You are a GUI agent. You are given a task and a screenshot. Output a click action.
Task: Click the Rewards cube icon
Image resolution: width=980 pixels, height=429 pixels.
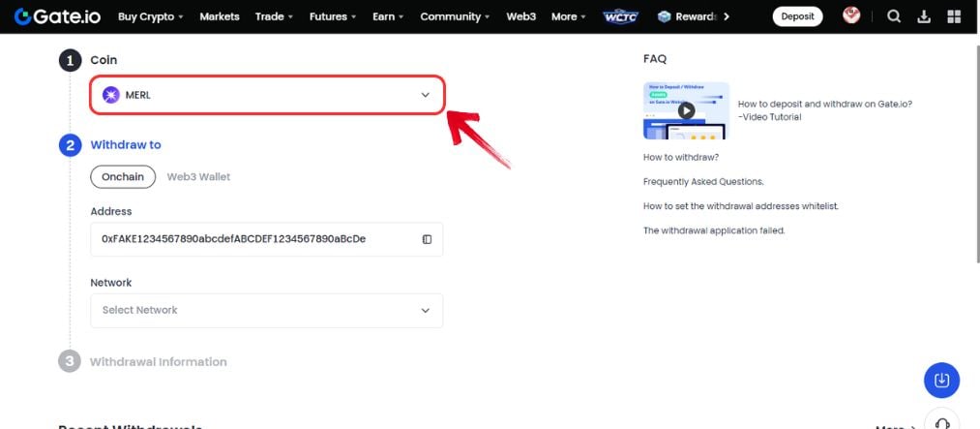click(664, 16)
